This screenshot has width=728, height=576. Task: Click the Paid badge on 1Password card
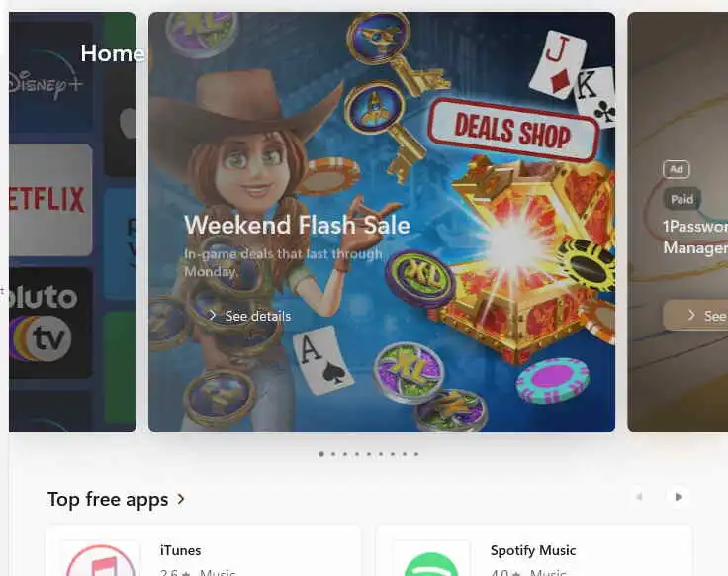[x=682, y=199]
